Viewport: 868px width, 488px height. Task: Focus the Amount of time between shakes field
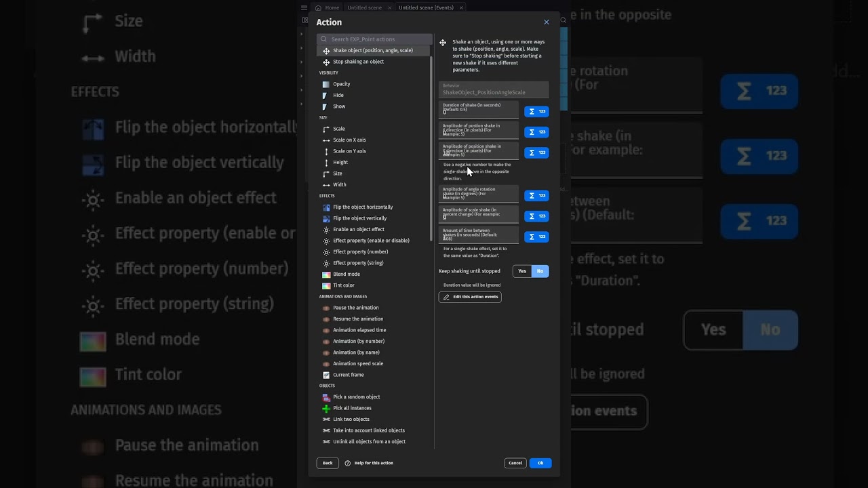coord(479,236)
